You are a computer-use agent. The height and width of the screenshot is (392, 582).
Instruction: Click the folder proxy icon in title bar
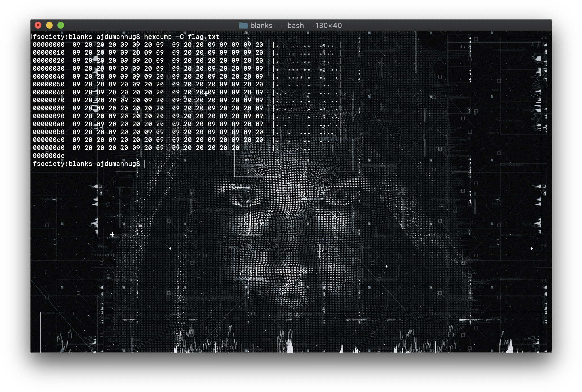point(243,26)
